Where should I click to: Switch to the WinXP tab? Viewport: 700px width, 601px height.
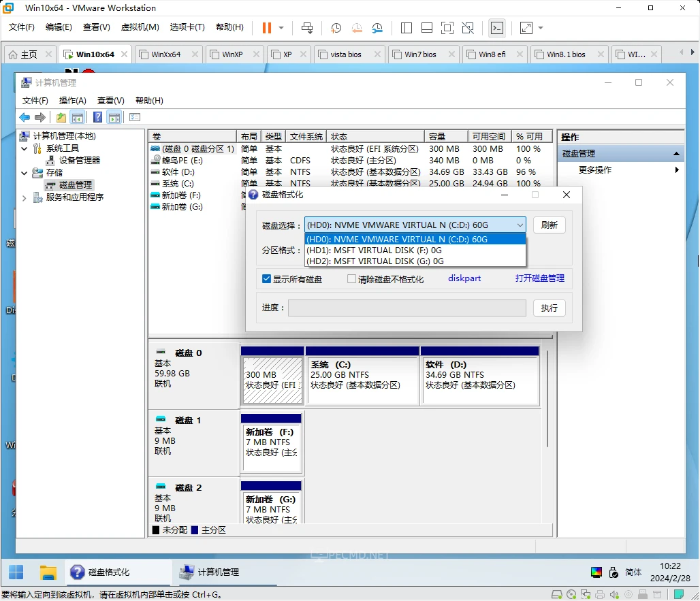pyautogui.click(x=232, y=54)
